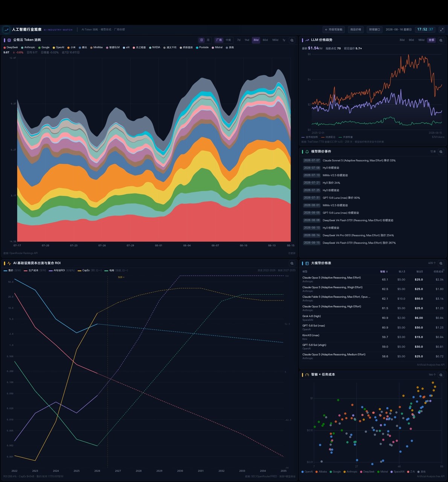Select Kimi K3 (max) table row
This screenshot has width=448, height=482.
click(x=373, y=337)
